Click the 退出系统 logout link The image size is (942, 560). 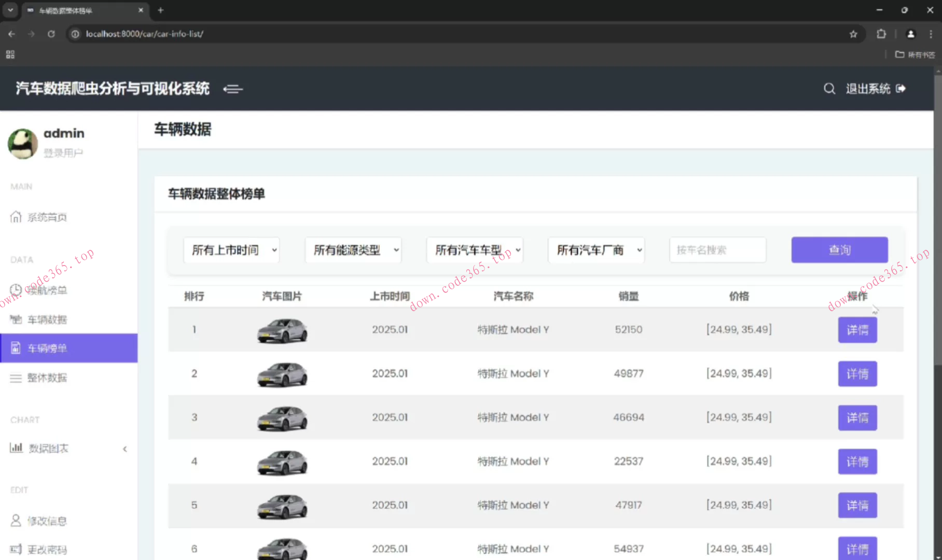click(875, 89)
